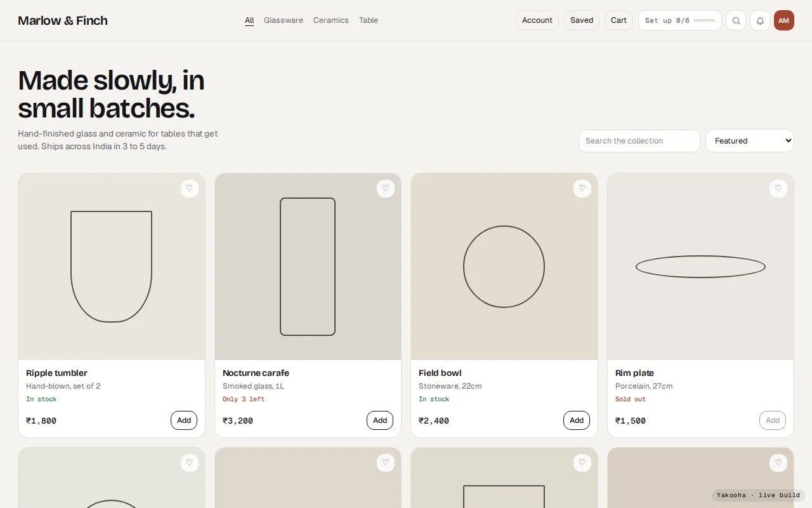Viewport: 812px width, 508px height.
Task: Open Rim plate product image
Action: (x=700, y=267)
